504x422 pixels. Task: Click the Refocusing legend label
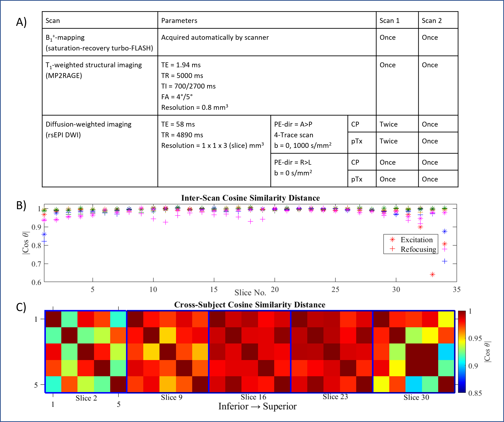pos(418,249)
